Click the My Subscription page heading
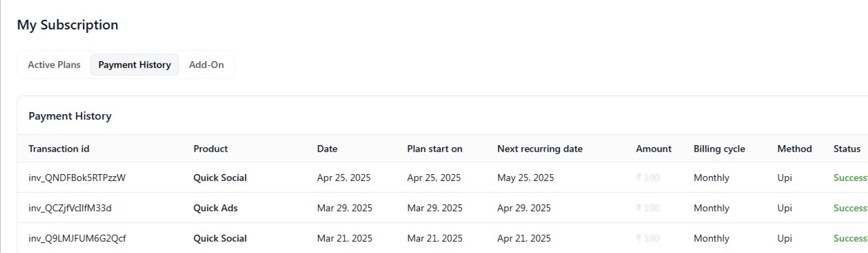Viewport: 868px width, 253px height. (x=68, y=25)
